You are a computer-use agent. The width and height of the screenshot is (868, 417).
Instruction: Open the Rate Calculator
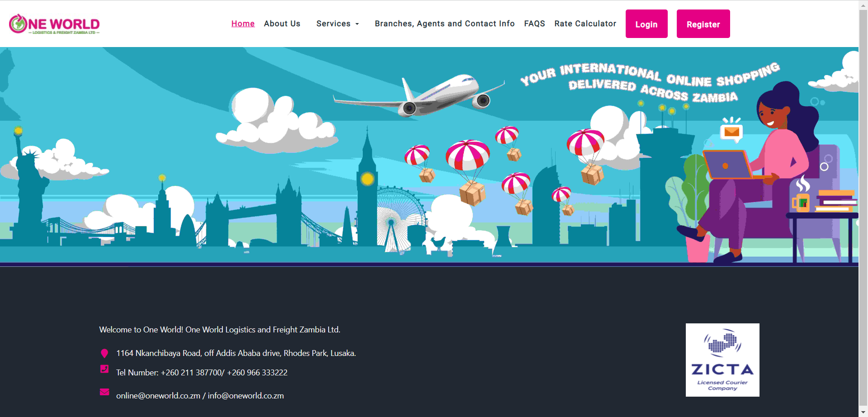coord(585,24)
